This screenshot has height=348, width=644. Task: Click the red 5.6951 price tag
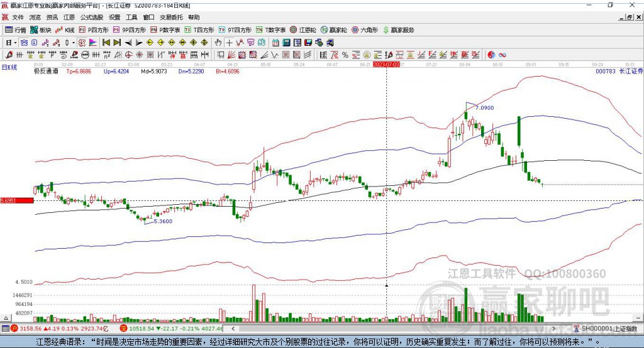[x=17, y=200]
